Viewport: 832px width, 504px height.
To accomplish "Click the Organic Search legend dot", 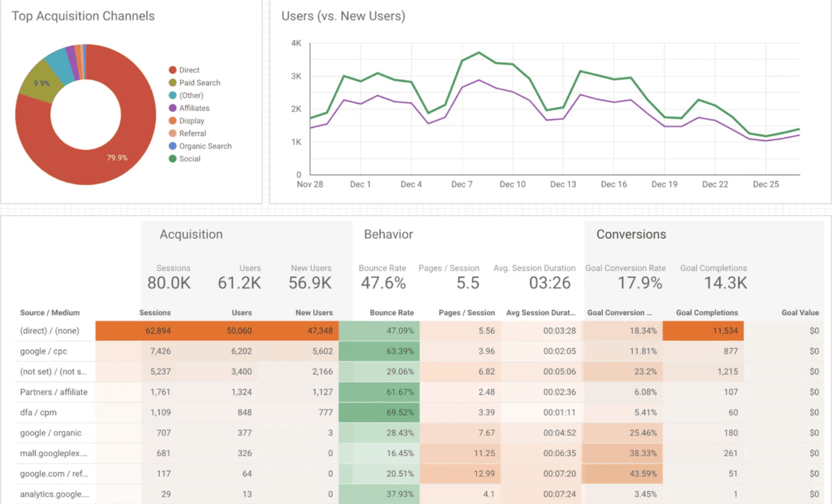I will pyautogui.click(x=173, y=146).
